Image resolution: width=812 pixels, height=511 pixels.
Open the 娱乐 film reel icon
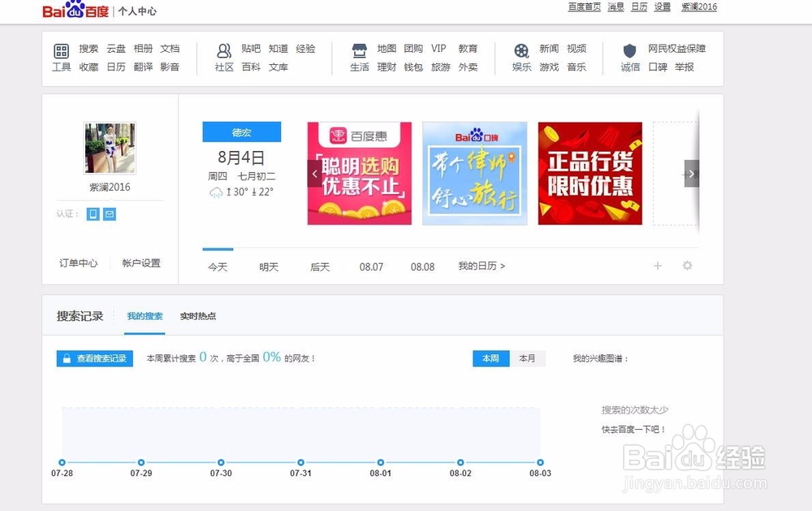point(521,51)
